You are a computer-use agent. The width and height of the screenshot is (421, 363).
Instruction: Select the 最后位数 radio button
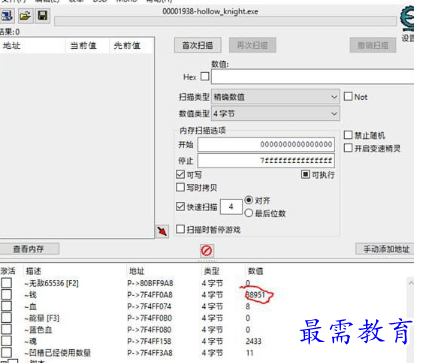click(249, 213)
